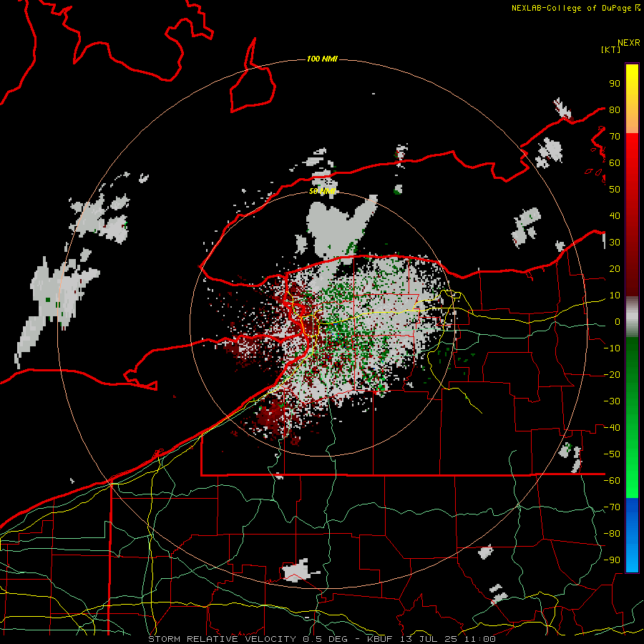Viewport: 644px width, 644px height.
Task: Click the 30 label on the velocity scale
Action: [615, 243]
